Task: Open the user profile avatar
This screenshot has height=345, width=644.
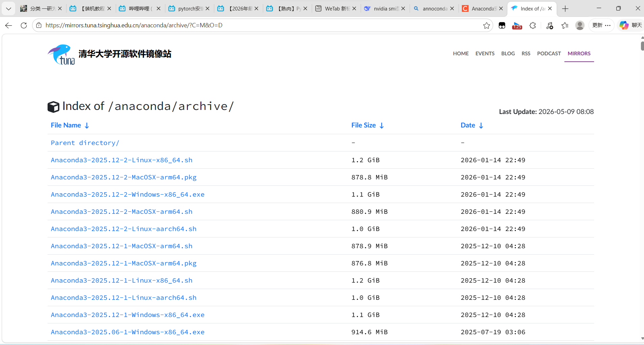Action: click(x=580, y=25)
